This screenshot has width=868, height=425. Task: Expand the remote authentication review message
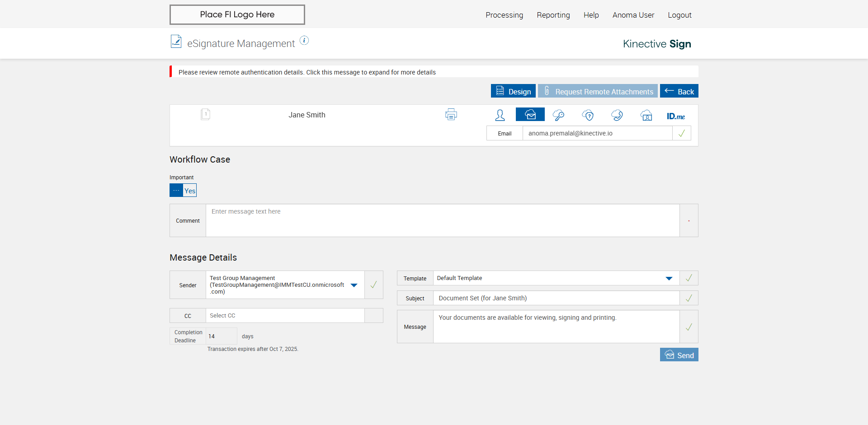(x=307, y=72)
